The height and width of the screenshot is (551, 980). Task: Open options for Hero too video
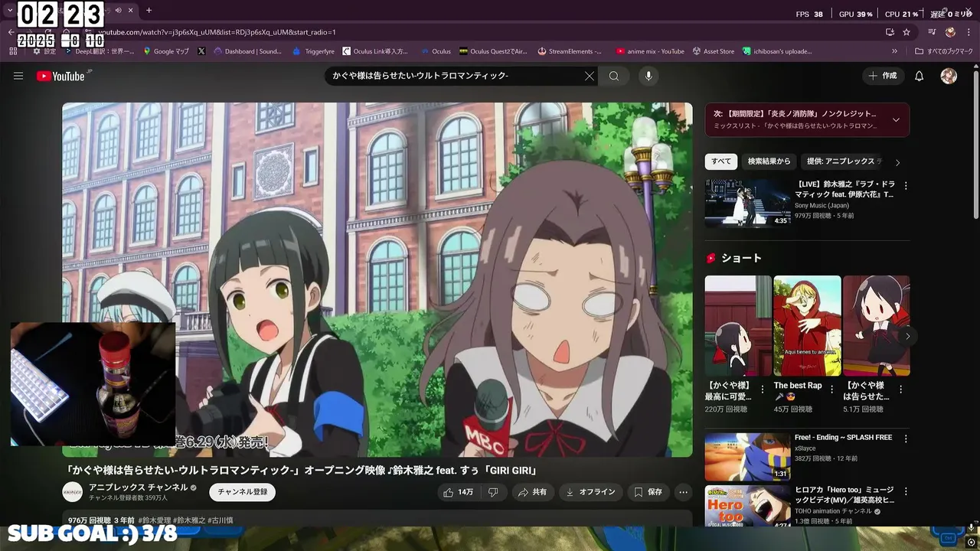[x=906, y=491]
